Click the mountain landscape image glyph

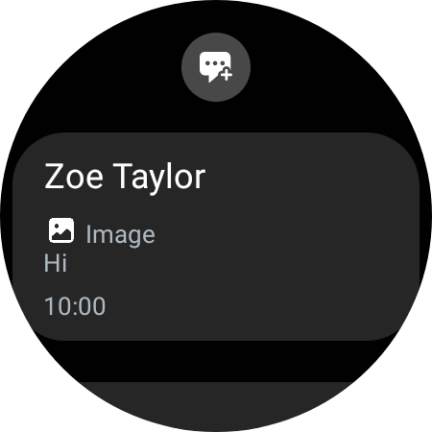(x=61, y=230)
